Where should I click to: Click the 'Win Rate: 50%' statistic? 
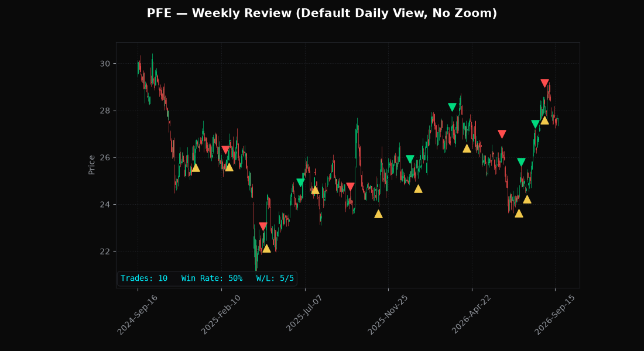click(212, 278)
